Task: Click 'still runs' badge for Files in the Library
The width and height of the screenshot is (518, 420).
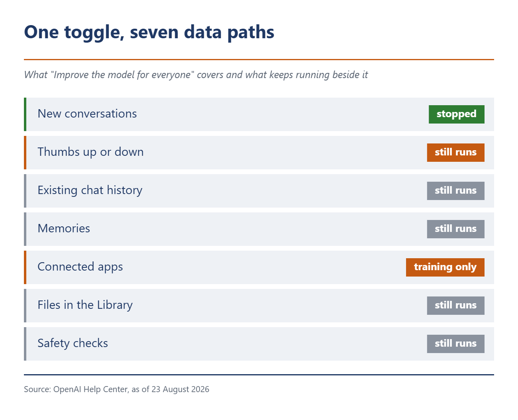Action: pyautogui.click(x=455, y=306)
